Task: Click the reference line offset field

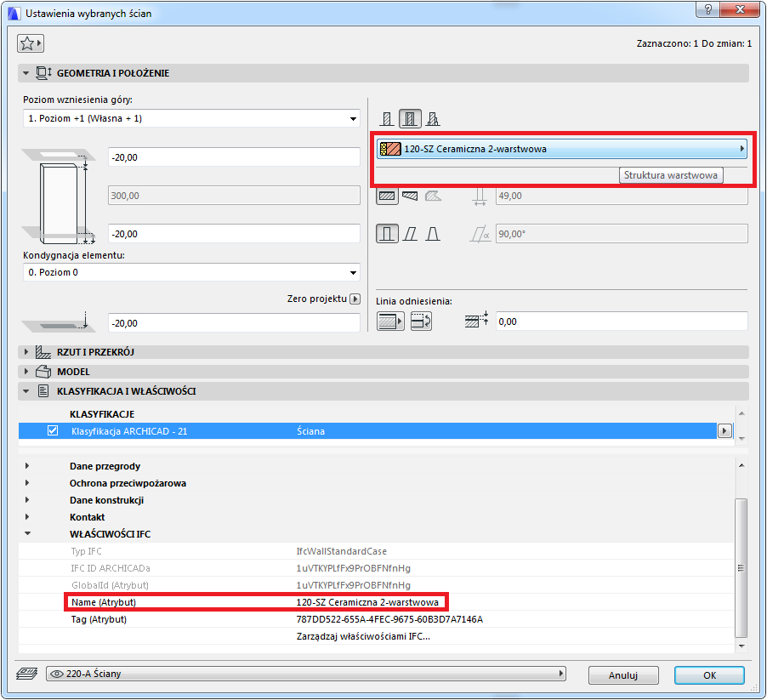Action: coord(621,321)
